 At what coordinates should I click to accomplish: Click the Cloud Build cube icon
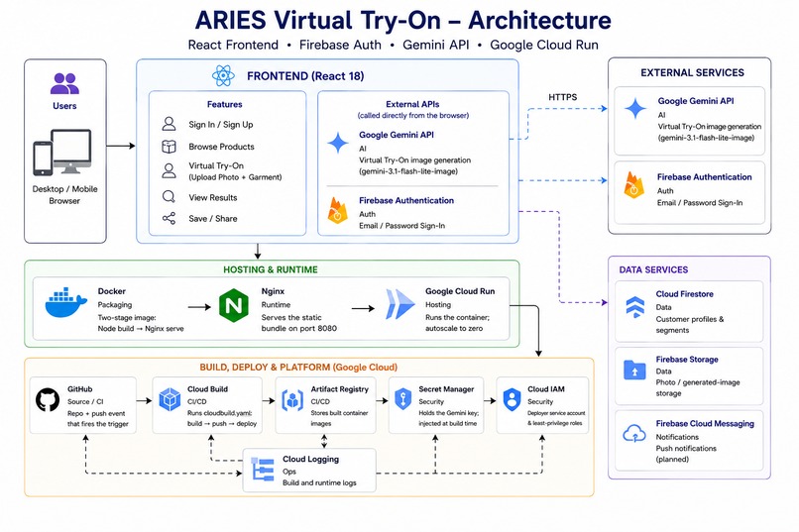click(x=170, y=399)
